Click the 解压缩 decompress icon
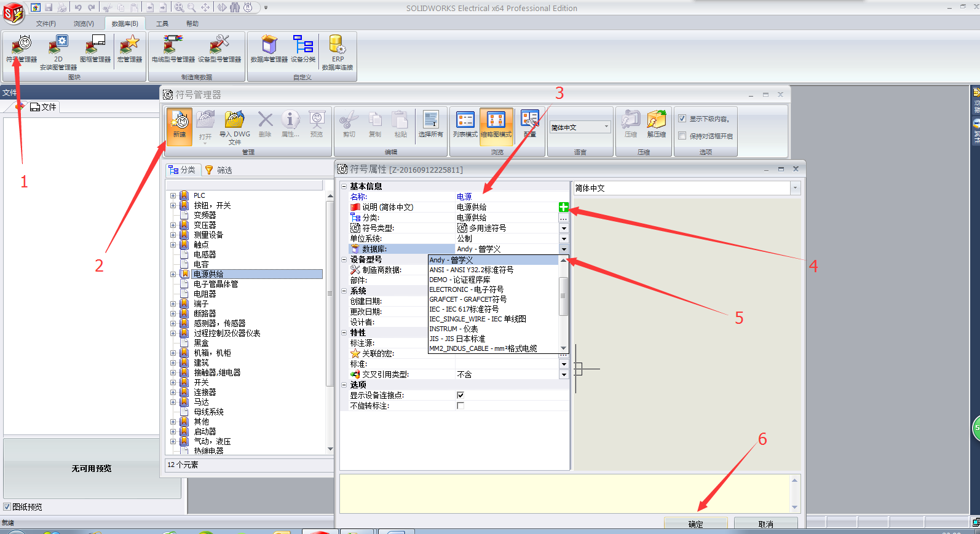Viewport: 980px width, 534px height. [656, 125]
